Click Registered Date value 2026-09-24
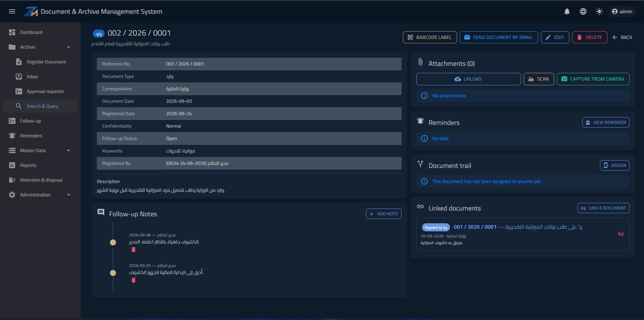 point(179,113)
